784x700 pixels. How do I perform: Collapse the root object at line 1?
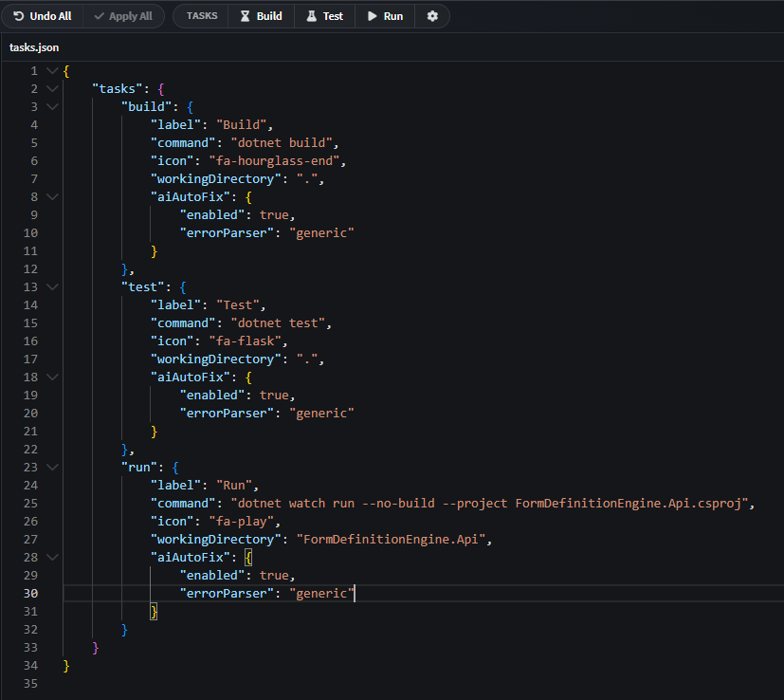(52, 71)
